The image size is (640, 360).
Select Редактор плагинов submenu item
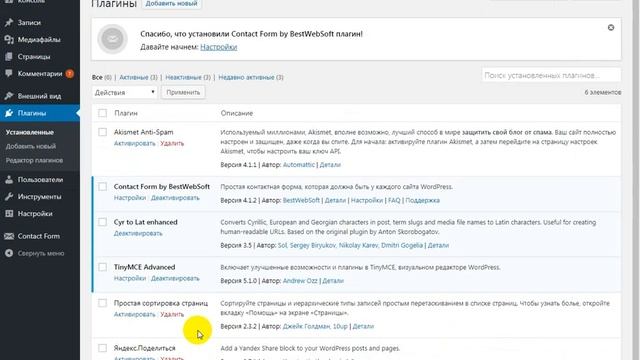click(34, 160)
